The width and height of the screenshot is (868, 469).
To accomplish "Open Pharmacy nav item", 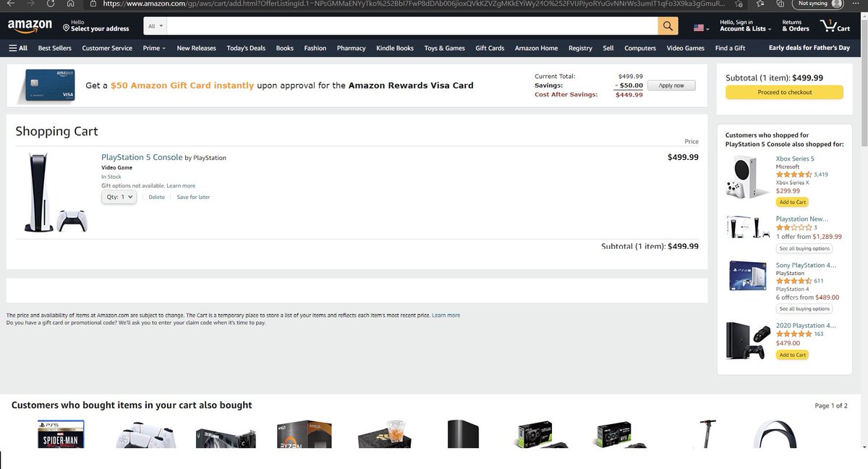I will [x=351, y=48].
